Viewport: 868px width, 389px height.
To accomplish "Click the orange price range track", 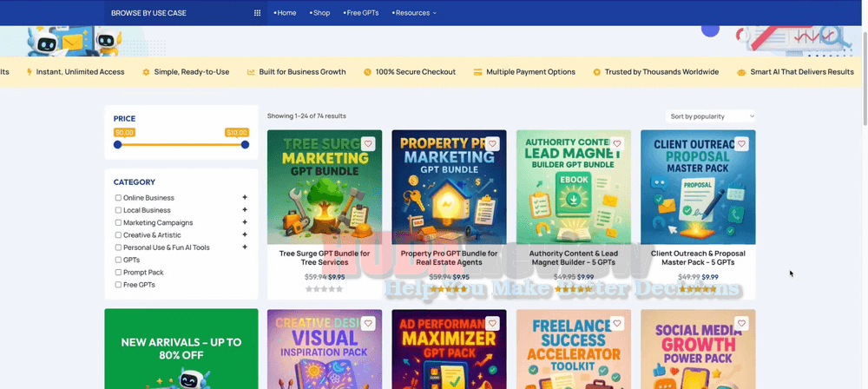I will point(181,145).
